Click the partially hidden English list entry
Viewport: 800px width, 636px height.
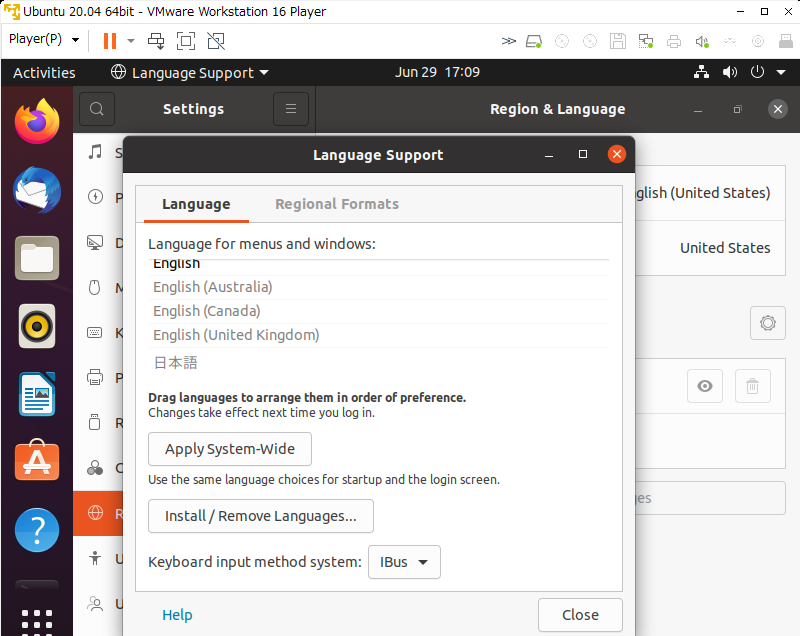pos(379,267)
